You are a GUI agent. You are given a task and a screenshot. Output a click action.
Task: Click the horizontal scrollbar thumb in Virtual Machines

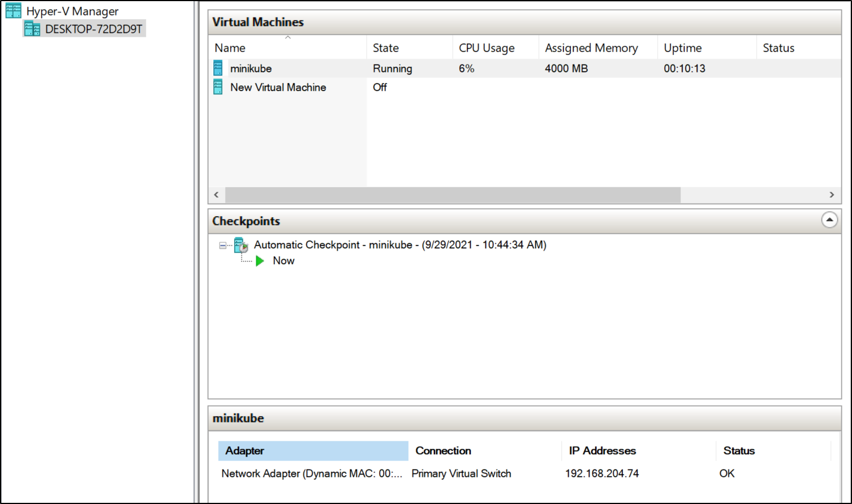(x=453, y=195)
